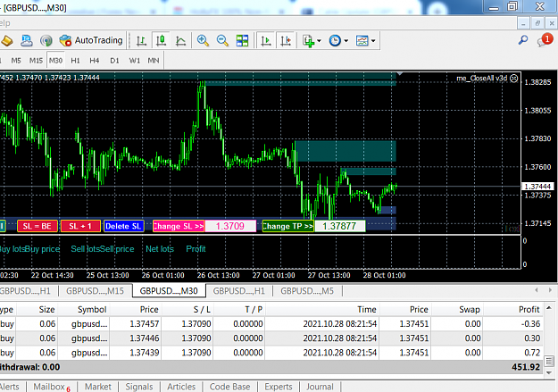558x392 pixels.
Task: Open the Market terminal tab
Action: 98,387
